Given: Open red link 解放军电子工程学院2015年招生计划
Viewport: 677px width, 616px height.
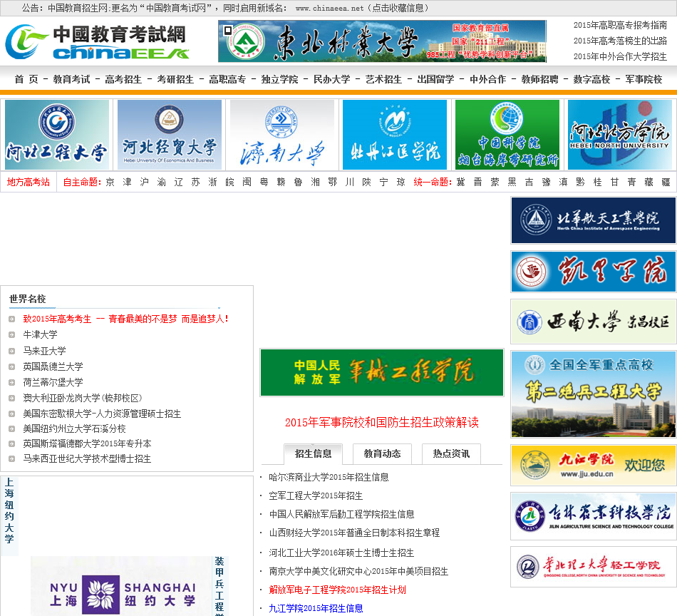Looking at the screenshot, I should 337,590.
